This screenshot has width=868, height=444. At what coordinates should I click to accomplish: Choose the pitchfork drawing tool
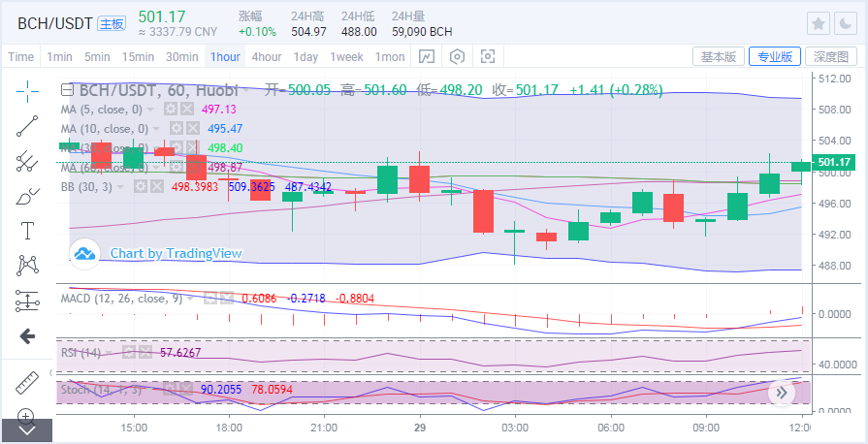pos(26,161)
